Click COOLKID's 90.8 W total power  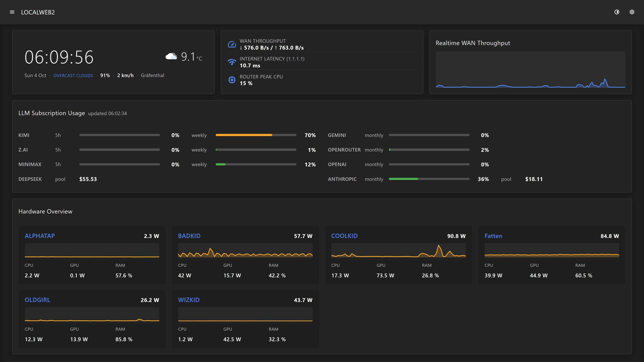coord(456,236)
